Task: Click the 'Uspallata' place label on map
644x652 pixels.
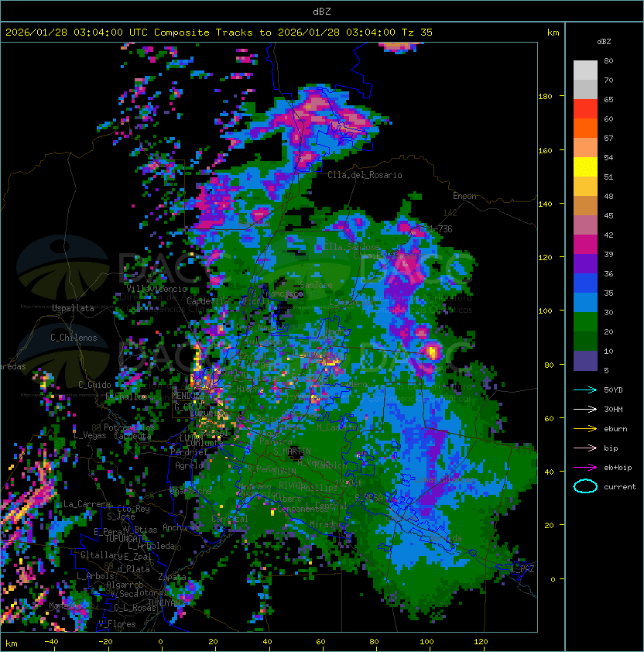Action: coord(74,308)
